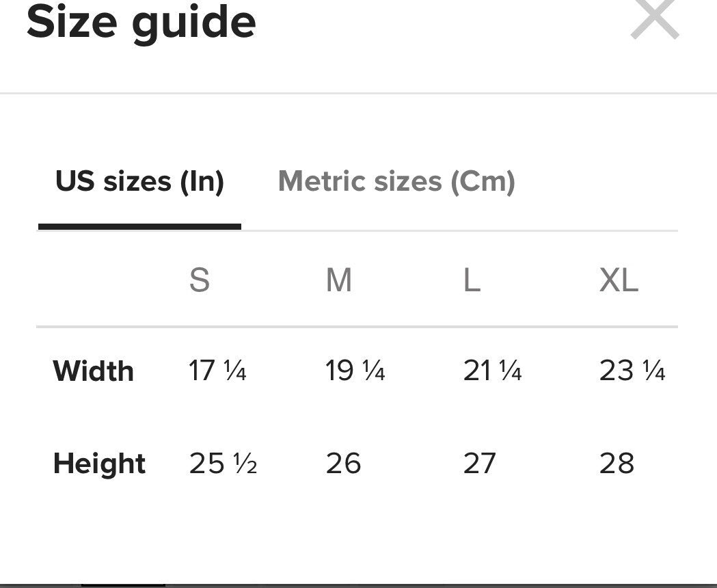The height and width of the screenshot is (588, 717).
Task: Click the Size guide heading
Action: [141, 23]
